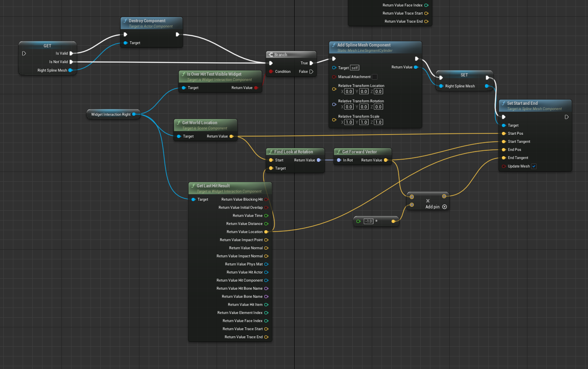Click the Is Valid exec pin on GET
This screenshot has height=369, width=588.
[71, 53]
